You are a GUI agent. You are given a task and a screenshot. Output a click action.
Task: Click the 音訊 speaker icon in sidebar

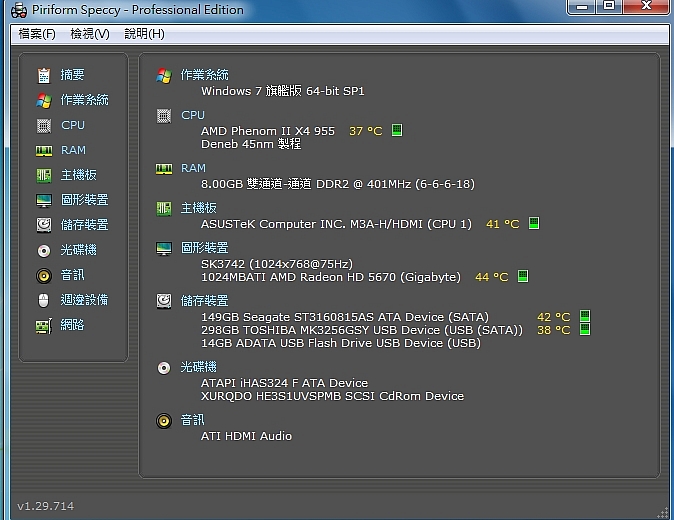pos(44,275)
